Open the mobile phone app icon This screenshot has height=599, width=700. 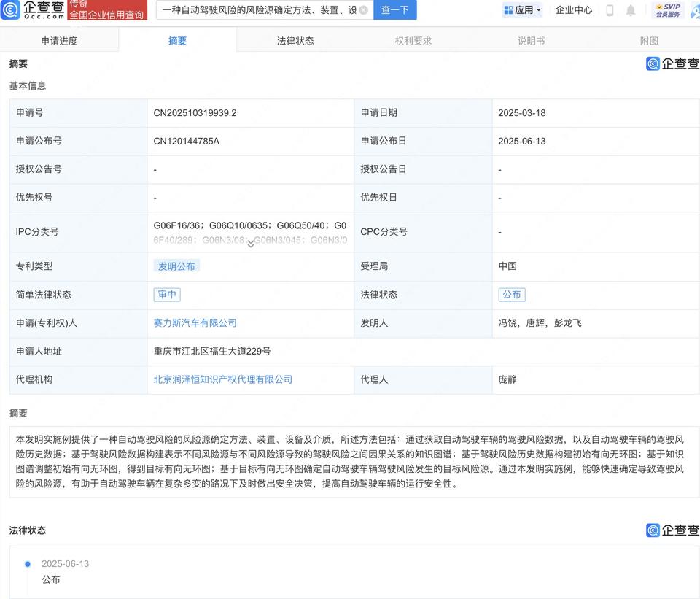coord(610,10)
